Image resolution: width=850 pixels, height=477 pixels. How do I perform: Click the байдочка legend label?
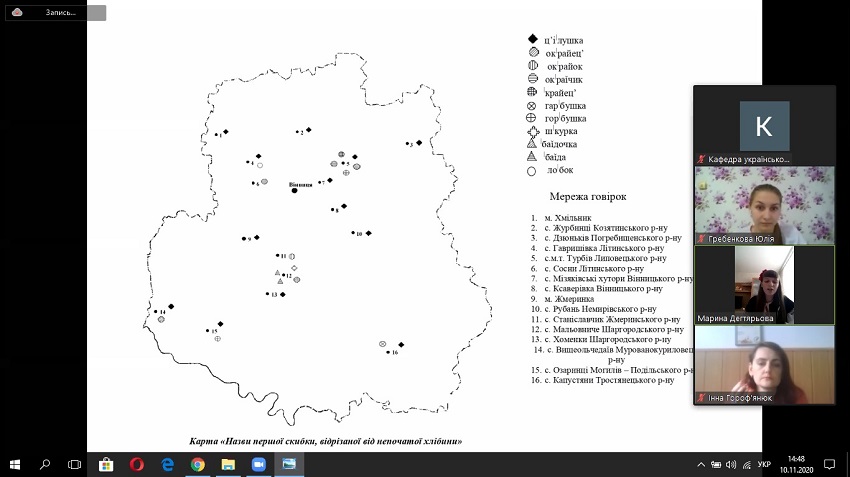pyautogui.click(x=559, y=144)
